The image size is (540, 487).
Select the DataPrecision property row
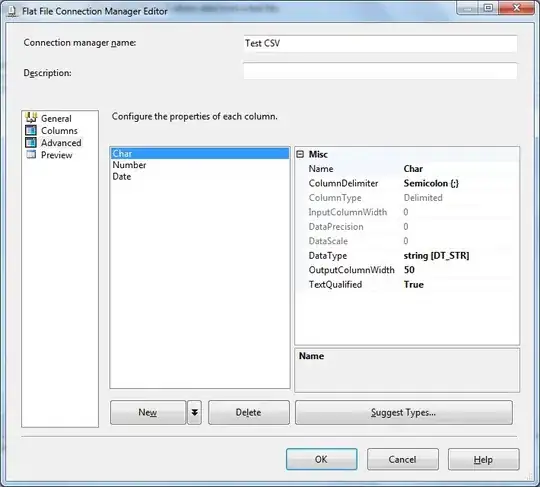pos(407,227)
